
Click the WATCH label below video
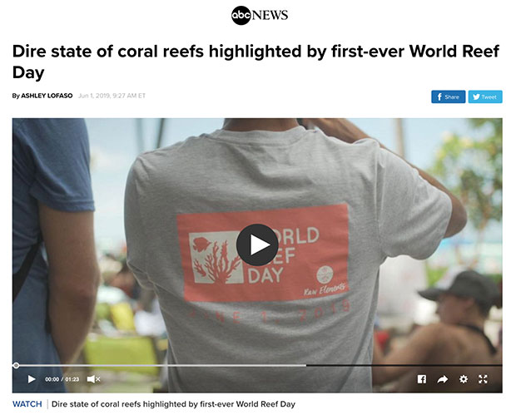coord(27,404)
